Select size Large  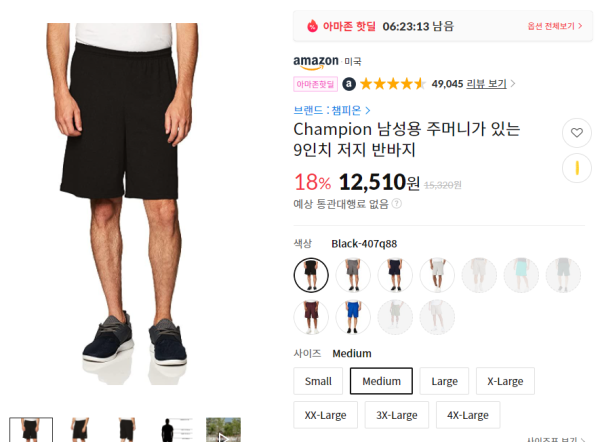[x=444, y=381]
